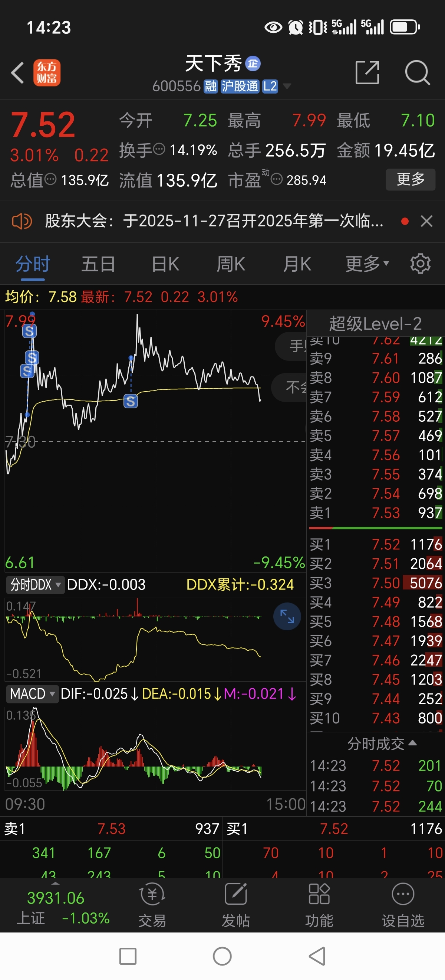Tap 均价 7.58 average price label

41,297
